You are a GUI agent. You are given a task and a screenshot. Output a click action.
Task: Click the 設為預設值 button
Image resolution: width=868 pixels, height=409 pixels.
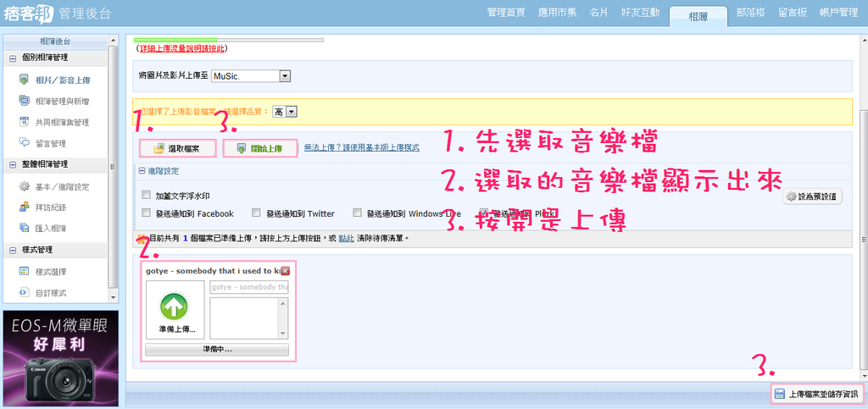[x=813, y=196]
